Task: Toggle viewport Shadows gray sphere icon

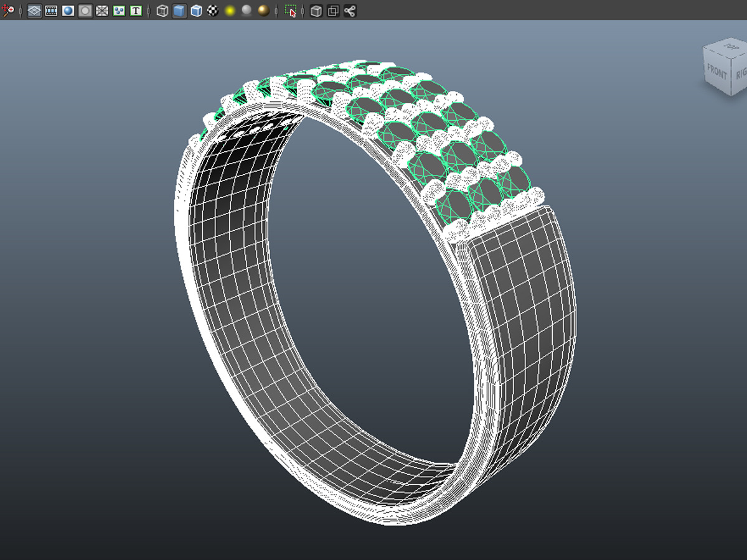Action: click(247, 11)
